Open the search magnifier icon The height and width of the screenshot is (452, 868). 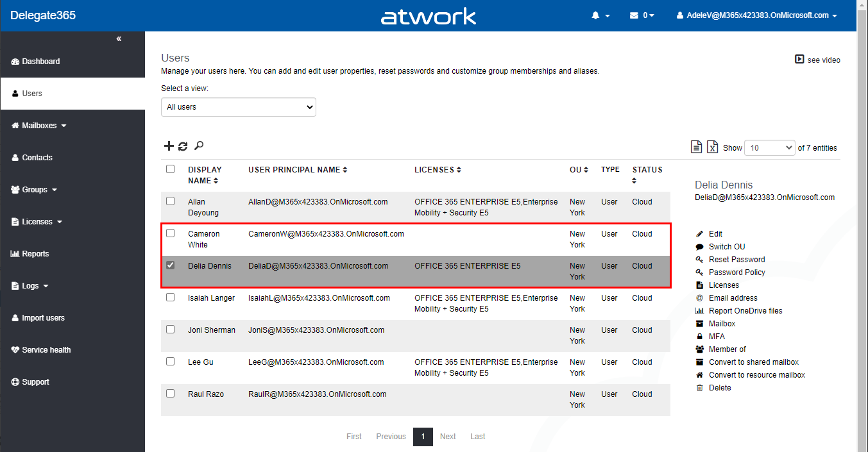point(199,146)
